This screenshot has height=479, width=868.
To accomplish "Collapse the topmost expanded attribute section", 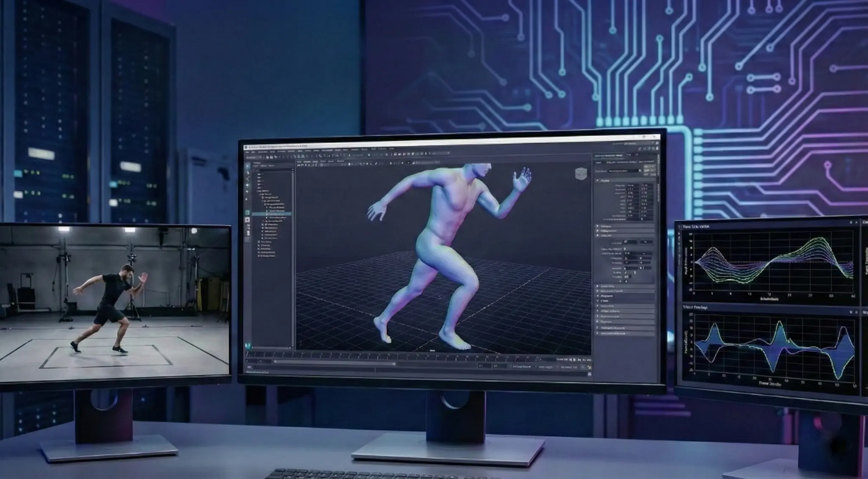I will coord(625,181).
